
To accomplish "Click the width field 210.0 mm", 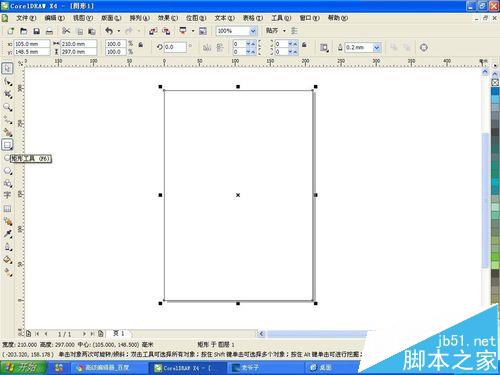I will pos(78,44).
